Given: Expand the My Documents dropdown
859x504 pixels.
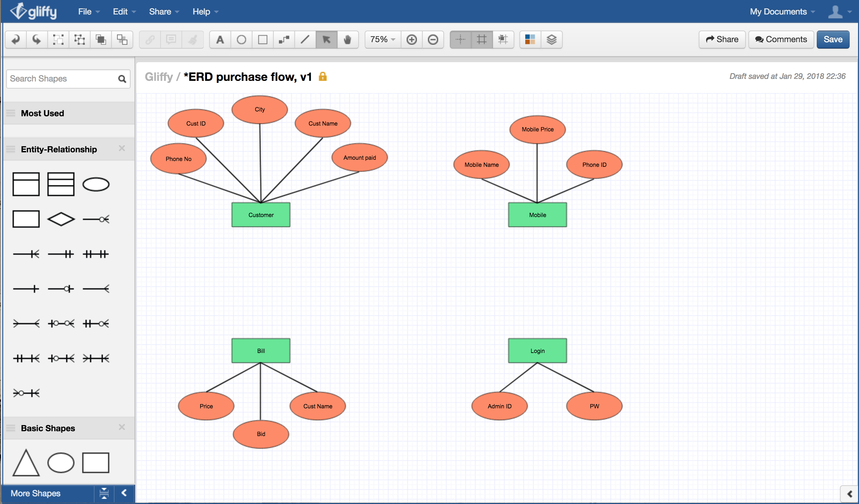Looking at the screenshot, I should 781,11.
